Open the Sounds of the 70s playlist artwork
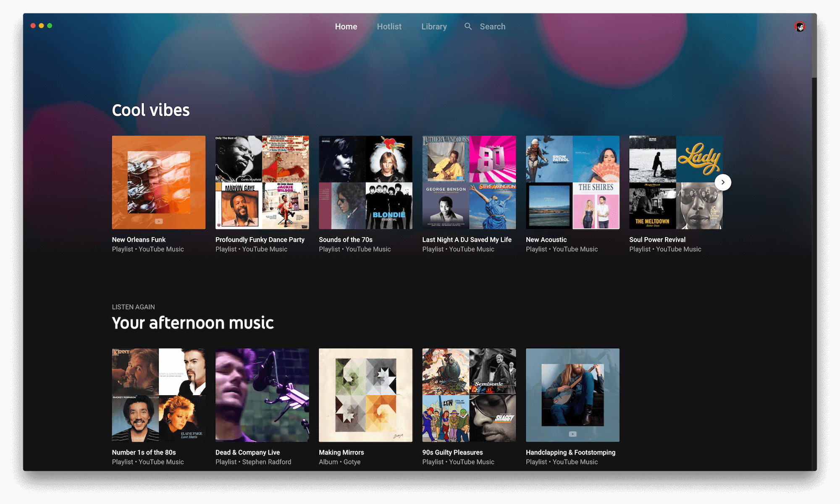Screen dimensions: 840x504 pyautogui.click(x=365, y=182)
